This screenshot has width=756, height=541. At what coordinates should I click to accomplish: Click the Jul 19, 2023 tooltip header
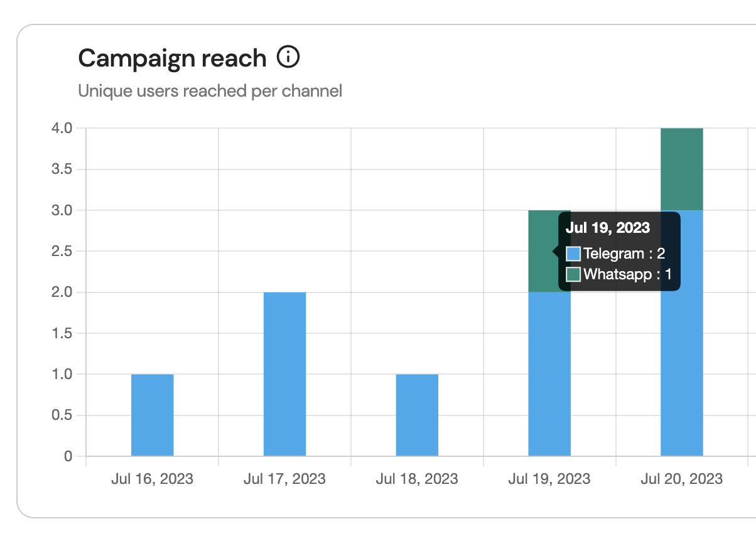coord(610,228)
